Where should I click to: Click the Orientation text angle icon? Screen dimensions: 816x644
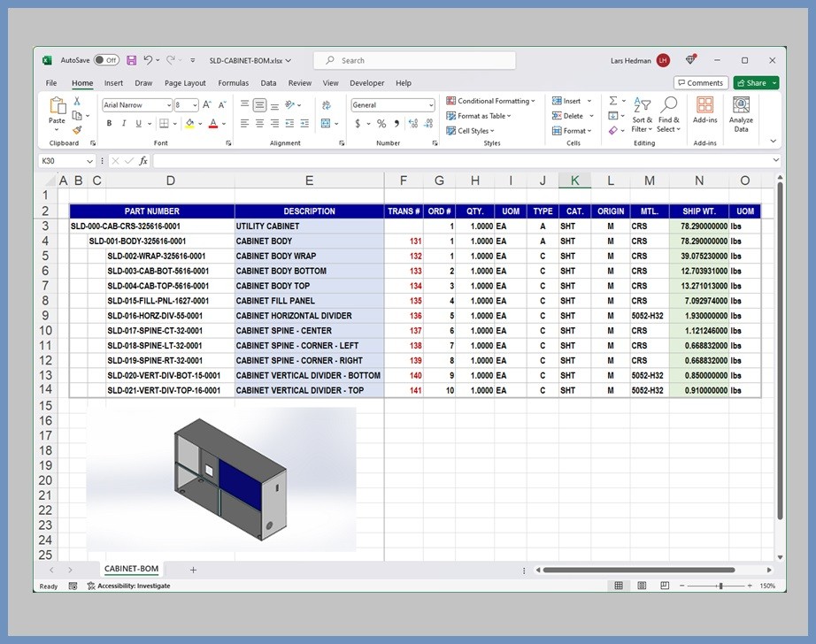[290, 105]
